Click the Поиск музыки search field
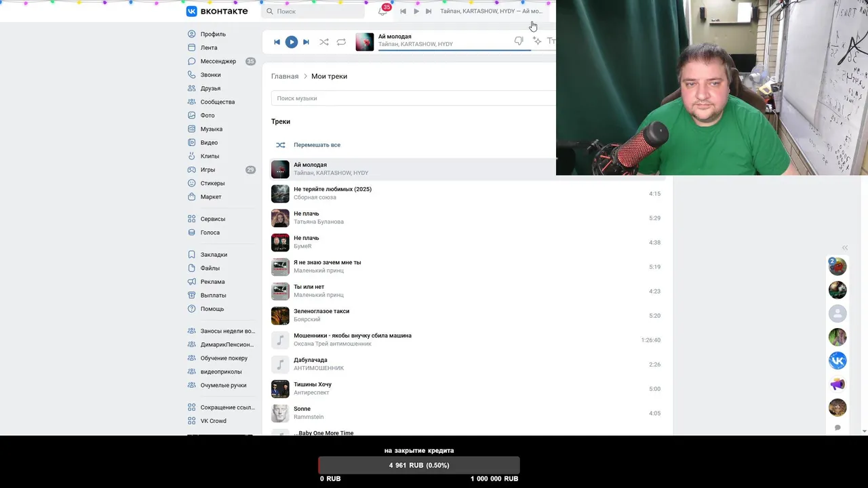Viewport: 868px width, 488px height. [x=413, y=98]
